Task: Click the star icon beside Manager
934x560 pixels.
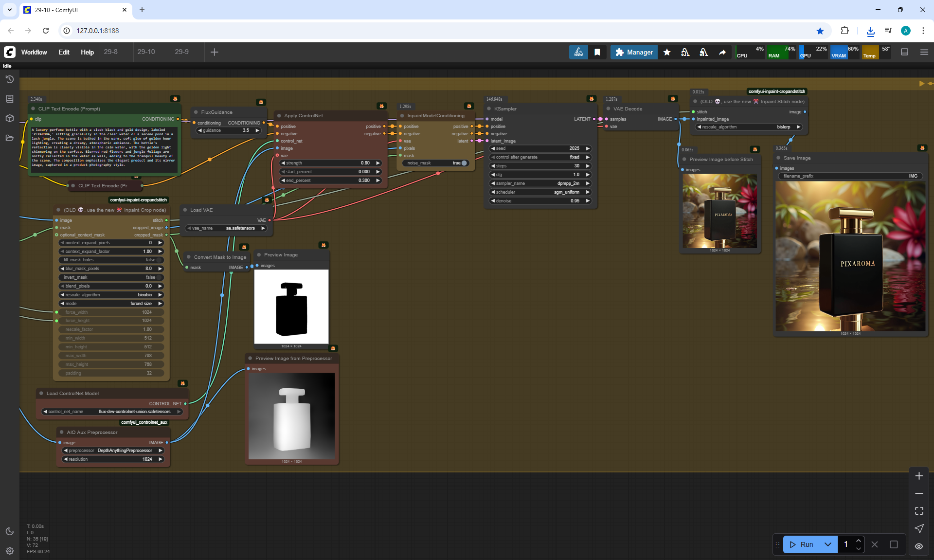Action: 667,52
